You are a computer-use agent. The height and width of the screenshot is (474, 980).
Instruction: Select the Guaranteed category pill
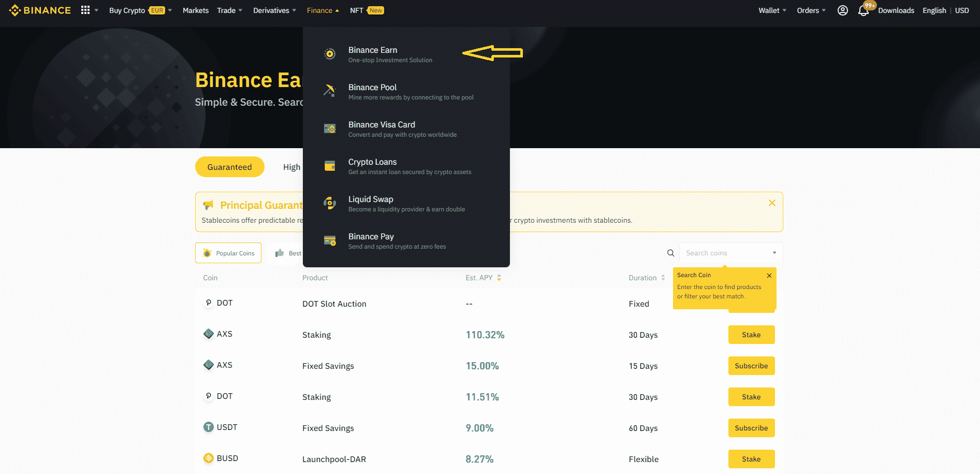[x=229, y=167]
